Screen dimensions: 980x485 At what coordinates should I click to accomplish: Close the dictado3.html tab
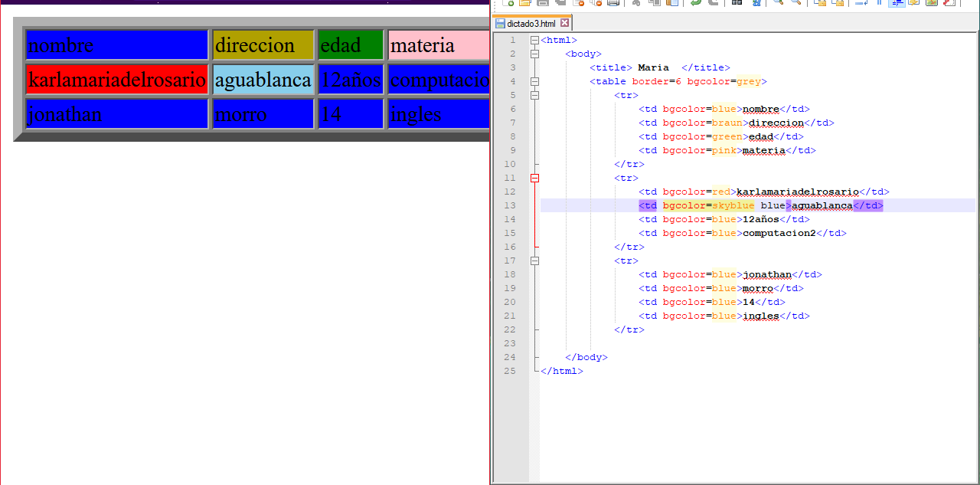pos(564,23)
